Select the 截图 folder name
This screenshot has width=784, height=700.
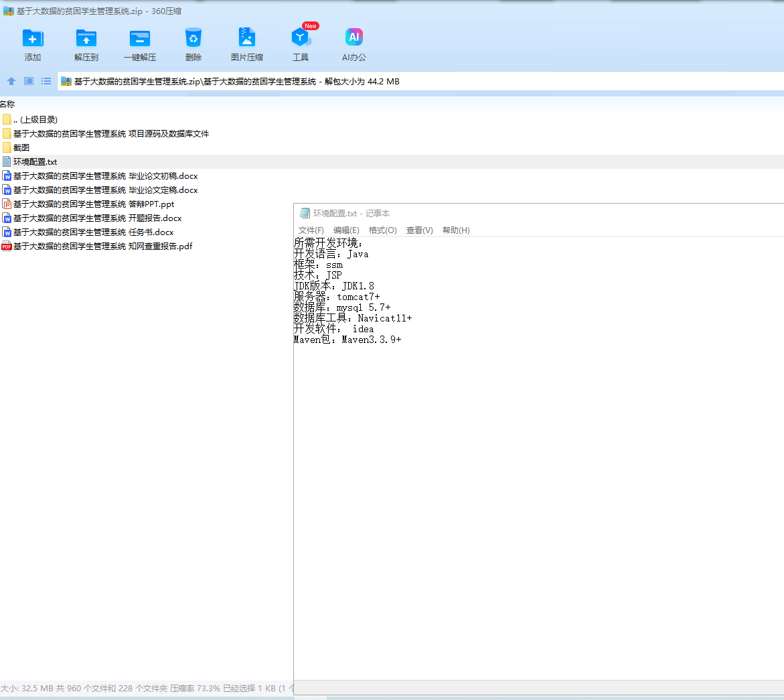click(21, 147)
